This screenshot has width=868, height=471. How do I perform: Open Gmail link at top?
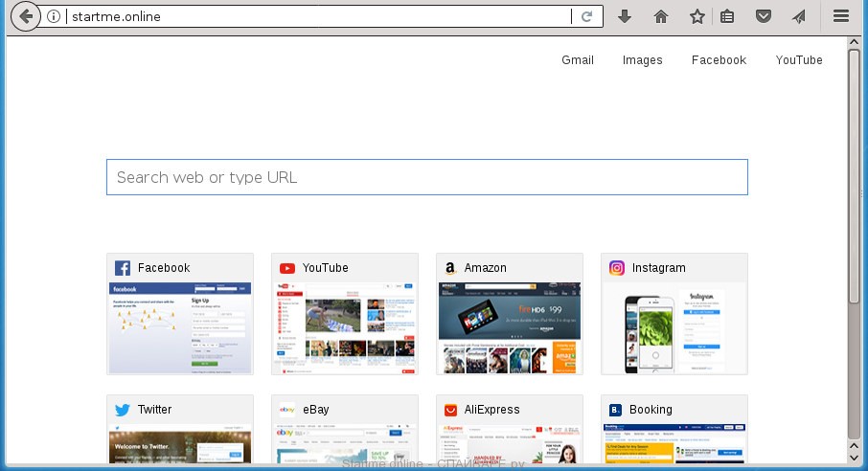click(x=578, y=59)
